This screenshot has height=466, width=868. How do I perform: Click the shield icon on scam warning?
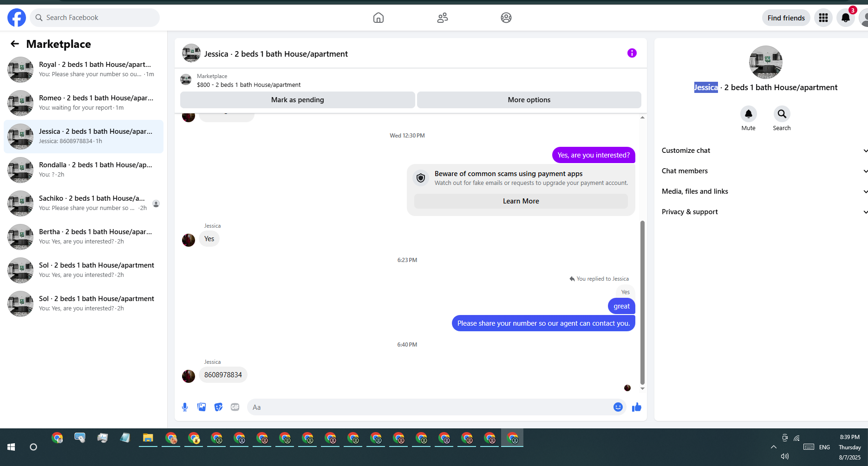click(421, 178)
